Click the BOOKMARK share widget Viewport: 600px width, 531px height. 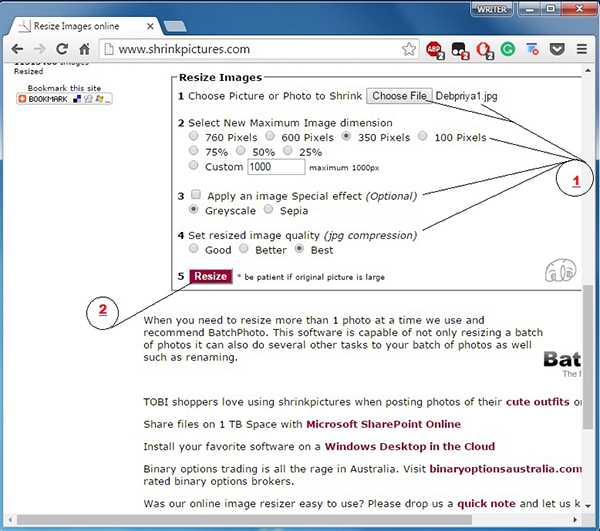64,99
